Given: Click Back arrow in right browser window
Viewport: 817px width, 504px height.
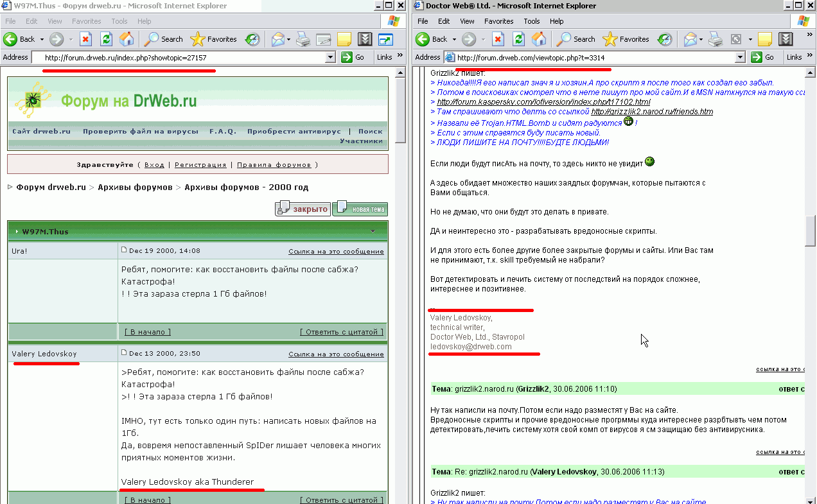Looking at the screenshot, I should pos(423,39).
